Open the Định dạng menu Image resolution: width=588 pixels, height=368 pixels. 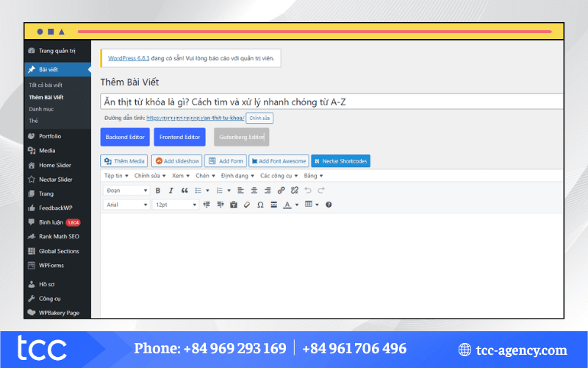[x=236, y=176]
